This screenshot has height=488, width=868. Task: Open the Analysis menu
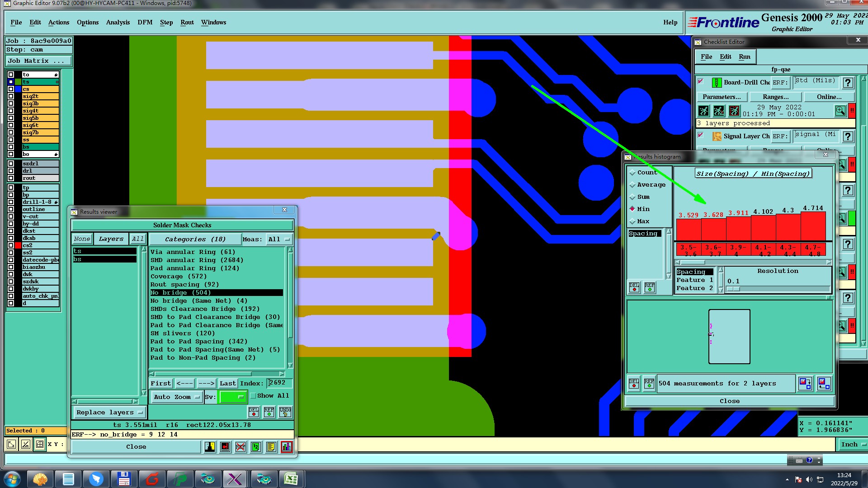tap(118, 22)
